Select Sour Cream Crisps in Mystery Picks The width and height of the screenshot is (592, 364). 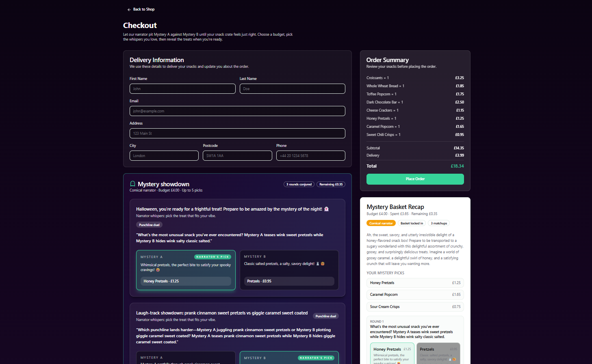tap(415, 307)
